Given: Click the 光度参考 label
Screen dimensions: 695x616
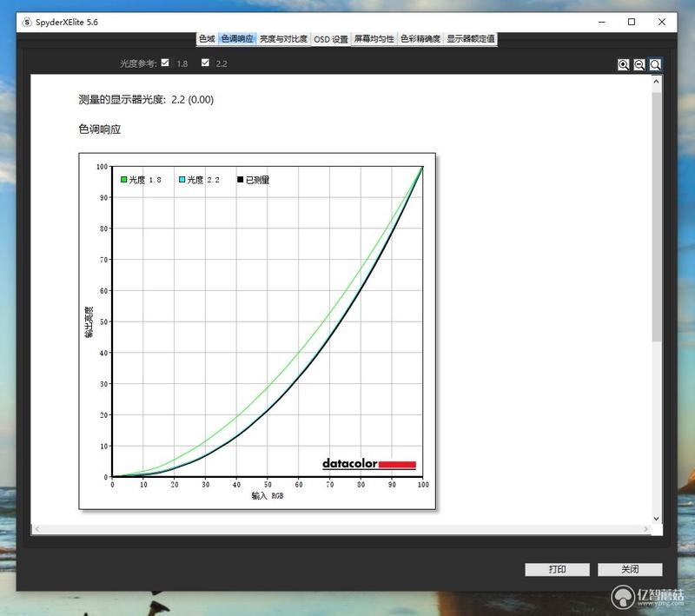Looking at the screenshot, I should 138,63.
